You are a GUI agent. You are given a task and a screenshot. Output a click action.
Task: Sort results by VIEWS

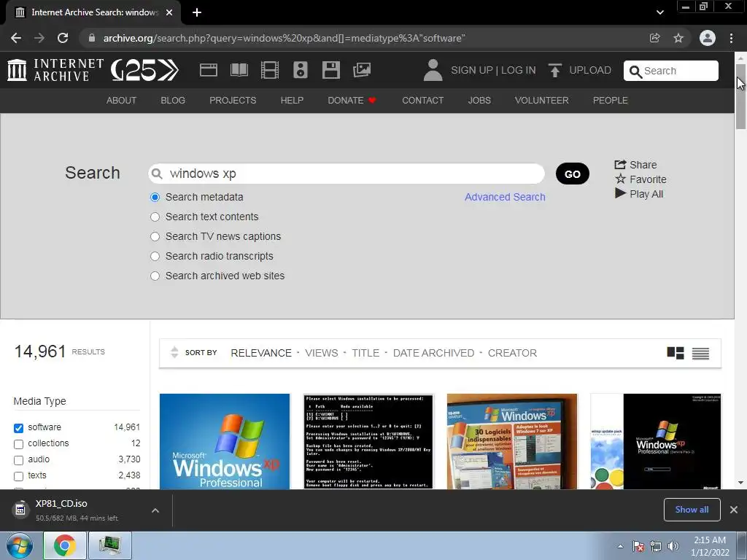[321, 353]
